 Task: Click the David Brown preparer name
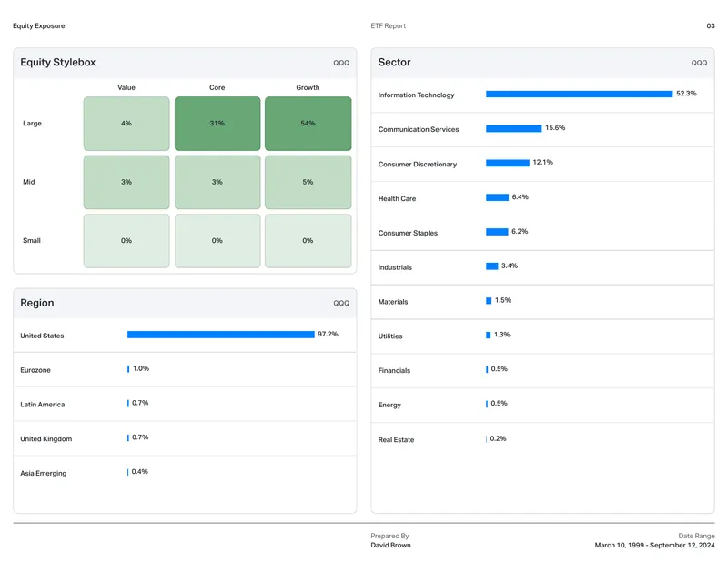click(x=390, y=545)
